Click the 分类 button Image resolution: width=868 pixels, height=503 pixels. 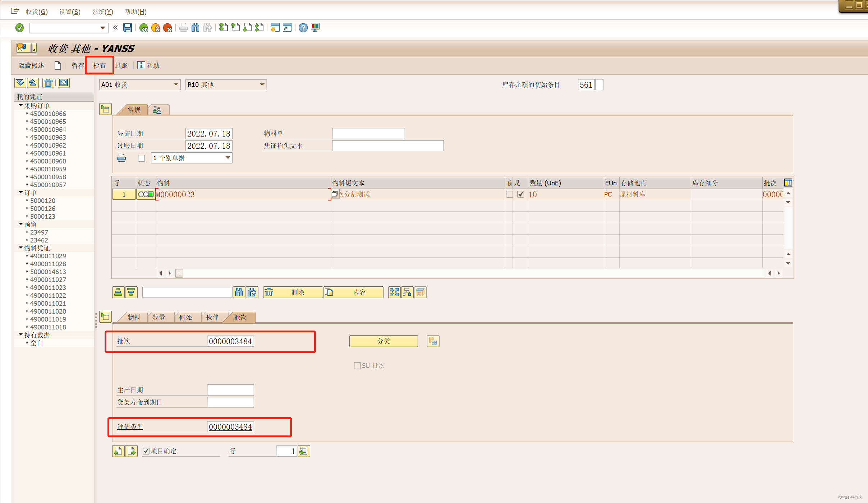click(383, 341)
